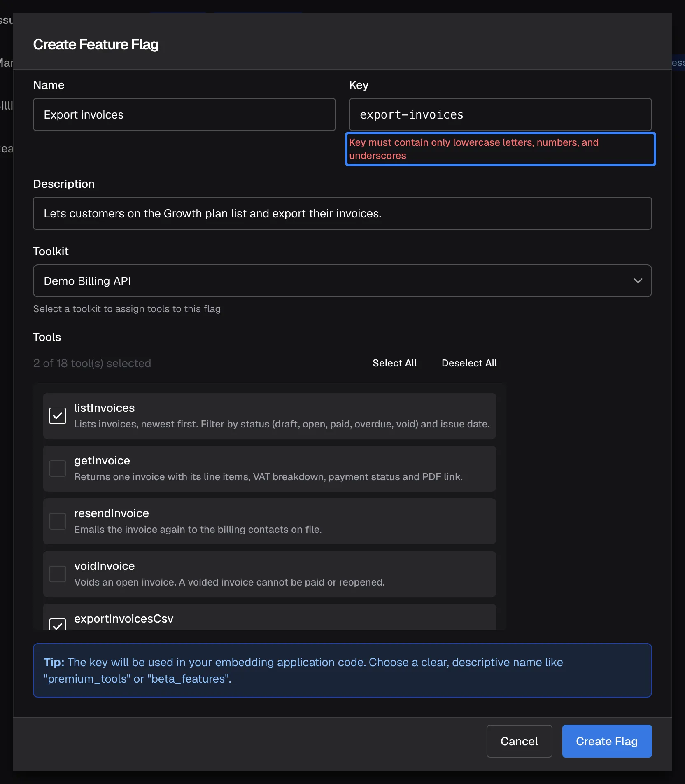685x784 pixels.
Task: Check the listInvoices tool checkbox
Action: click(58, 416)
